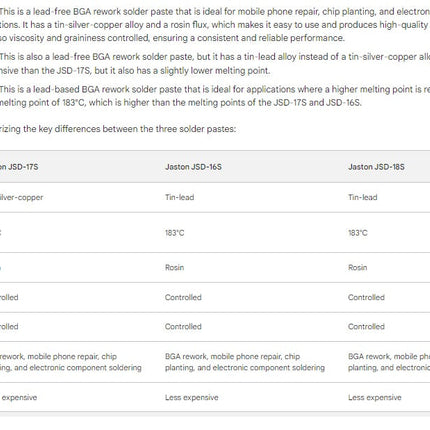The width and height of the screenshot is (430, 430).
Task: Select the 183°C cell in JSD-16S column
Action: click(174, 233)
